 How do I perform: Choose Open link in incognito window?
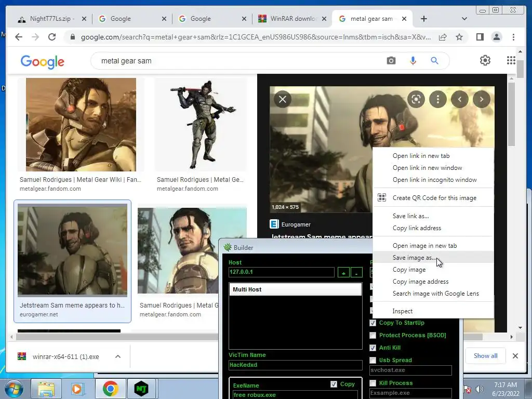(434, 180)
